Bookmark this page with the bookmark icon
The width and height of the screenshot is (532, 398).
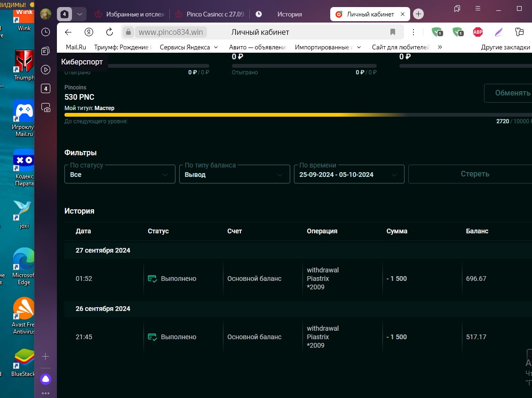point(393,32)
